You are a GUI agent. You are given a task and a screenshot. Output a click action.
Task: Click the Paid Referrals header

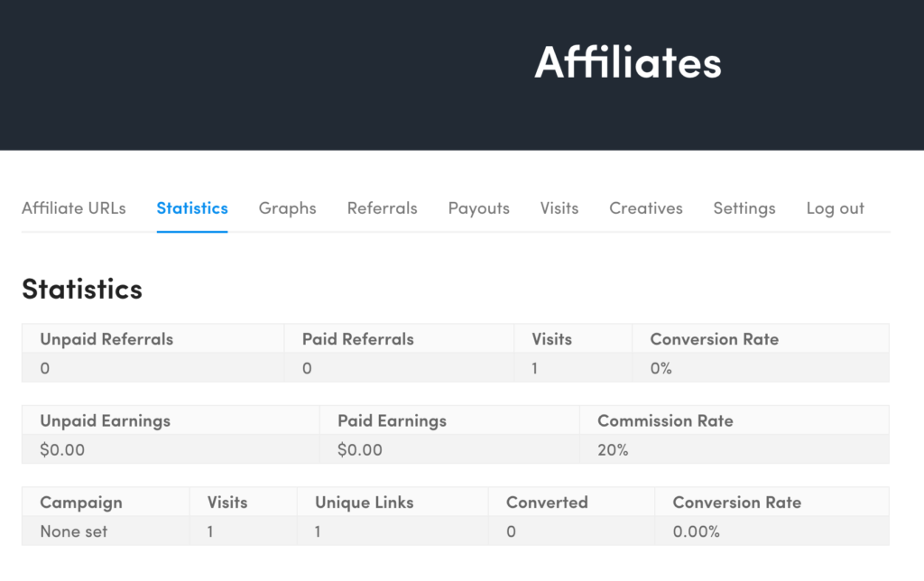(358, 338)
